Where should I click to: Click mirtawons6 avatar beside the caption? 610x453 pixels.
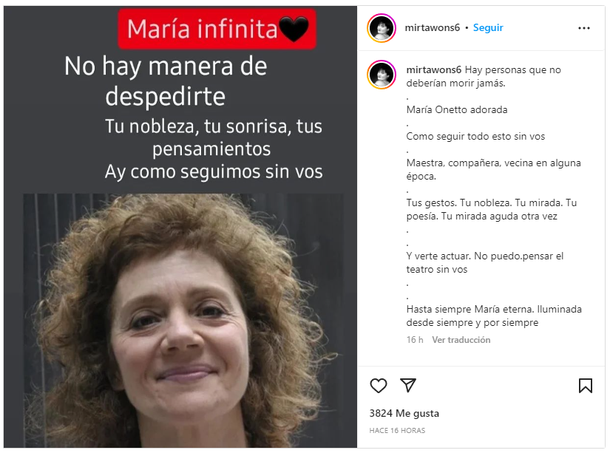click(381, 75)
